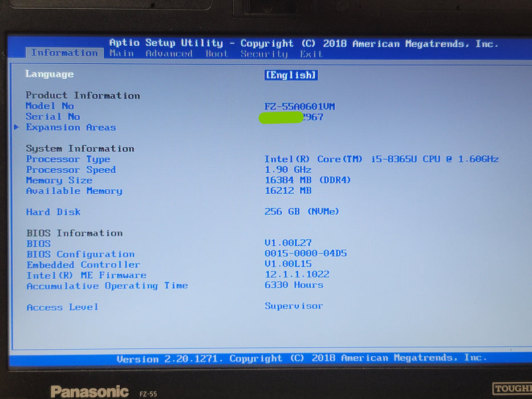This screenshot has width=532, height=399.
Task: Click model number FZ-55A0601VM
Action: 299,107
